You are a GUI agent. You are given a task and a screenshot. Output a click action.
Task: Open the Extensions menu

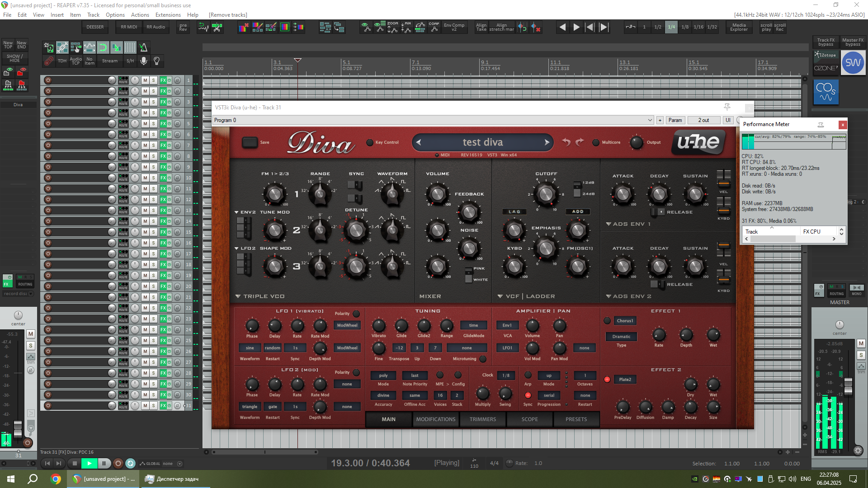tap(168, 15)
